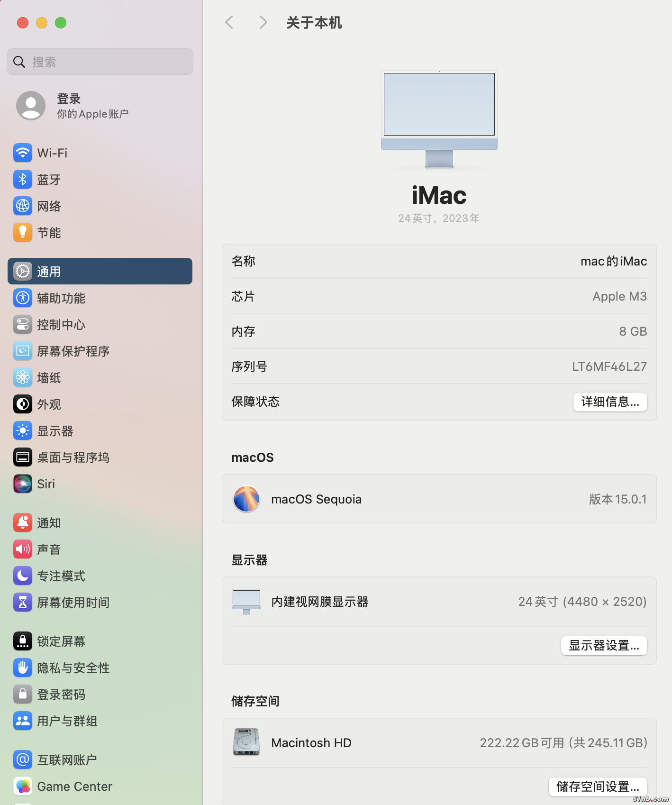Click the 'iMac' model name heading
This screenshot has width=672, height=805.
(x=439, y=195)
